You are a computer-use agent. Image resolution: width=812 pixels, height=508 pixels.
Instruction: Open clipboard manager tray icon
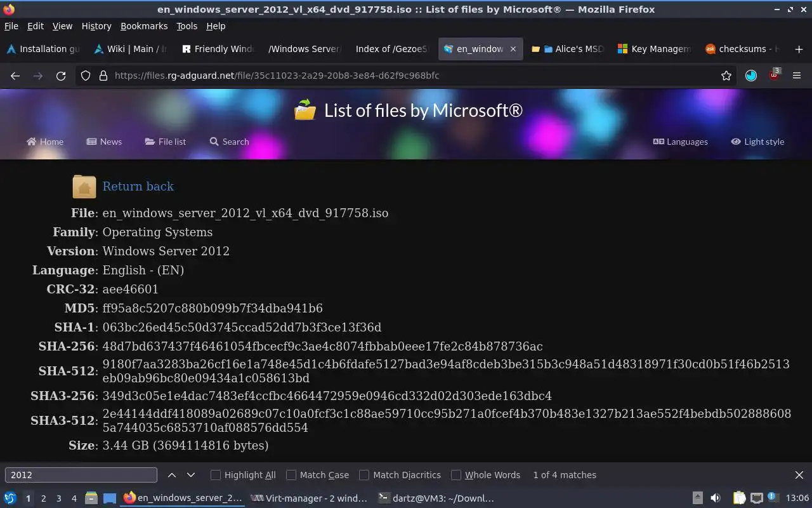739,498
